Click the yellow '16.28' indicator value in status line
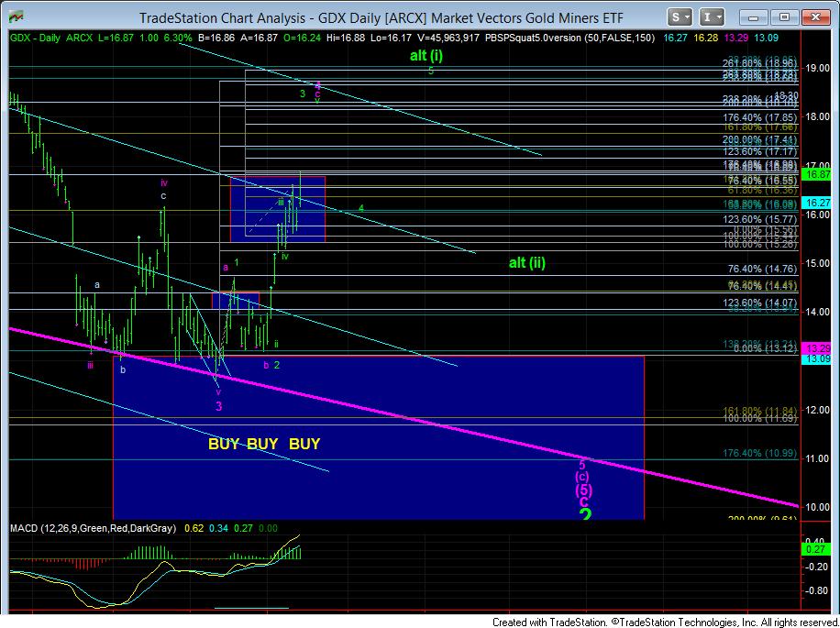This screenshot has height=628, width=840. (705, 38)
